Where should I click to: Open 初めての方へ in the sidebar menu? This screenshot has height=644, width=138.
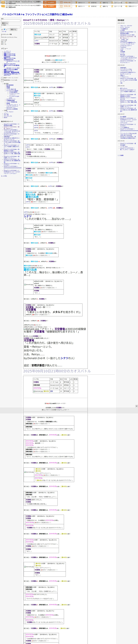click(x=7, y=52)
